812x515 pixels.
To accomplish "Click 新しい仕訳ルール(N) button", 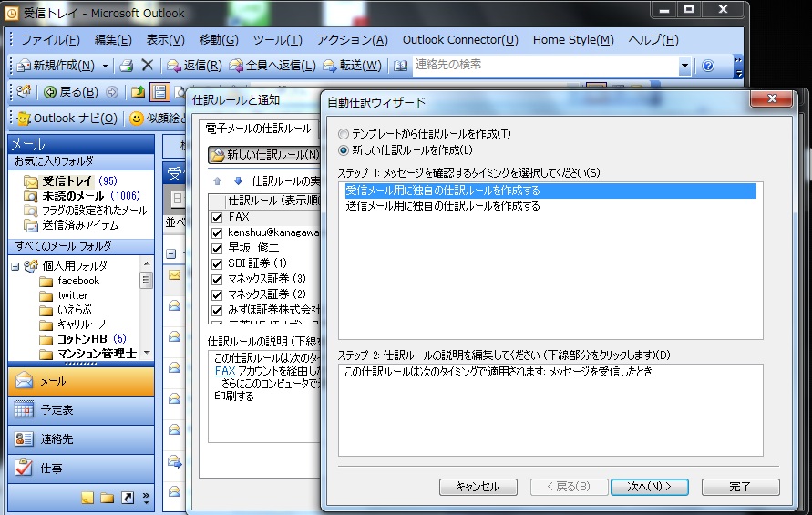I will point(264,155).
